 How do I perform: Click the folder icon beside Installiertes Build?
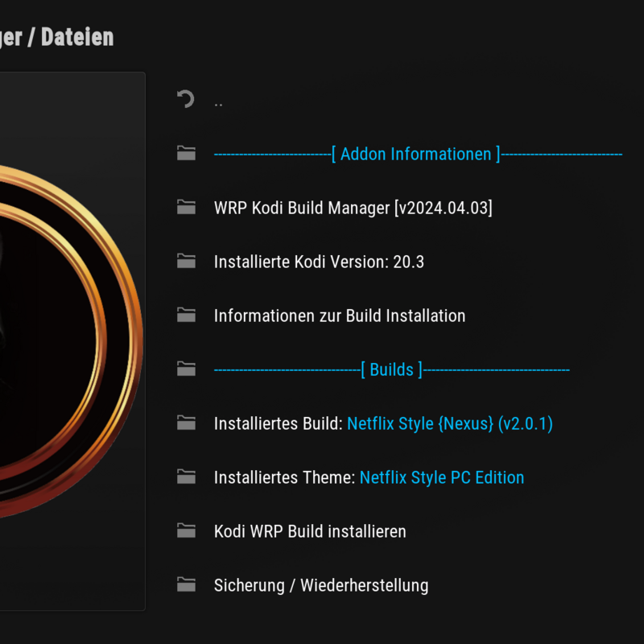tap(185, 423)
